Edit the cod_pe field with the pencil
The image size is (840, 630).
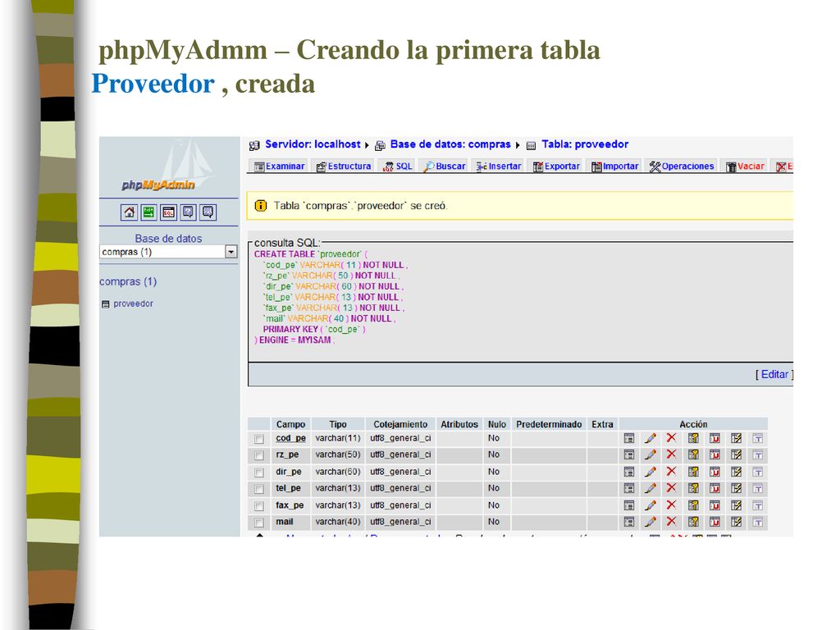[651, 438]
